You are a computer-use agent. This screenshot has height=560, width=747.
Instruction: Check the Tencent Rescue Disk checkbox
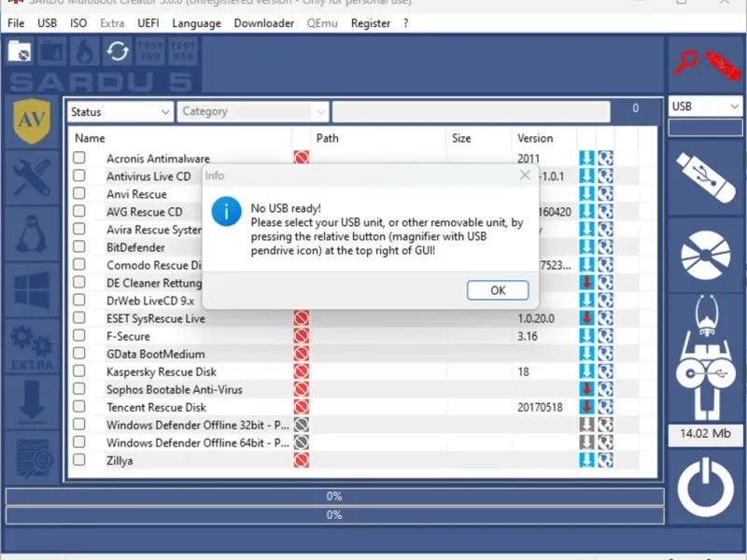[79, 407]
